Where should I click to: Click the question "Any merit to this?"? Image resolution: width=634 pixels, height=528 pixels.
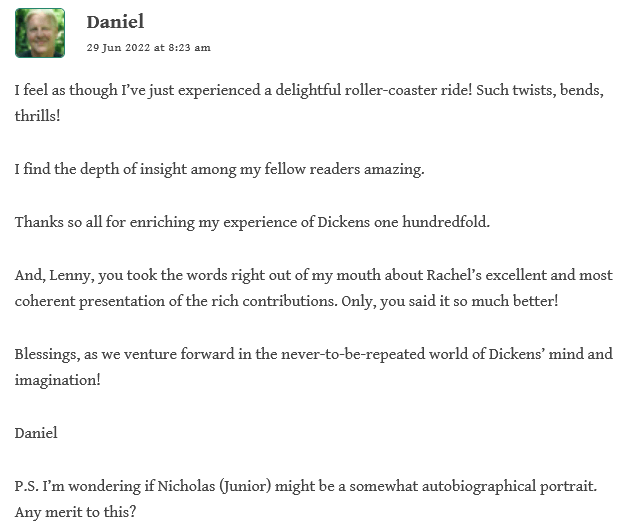click(x=76, y=512)
